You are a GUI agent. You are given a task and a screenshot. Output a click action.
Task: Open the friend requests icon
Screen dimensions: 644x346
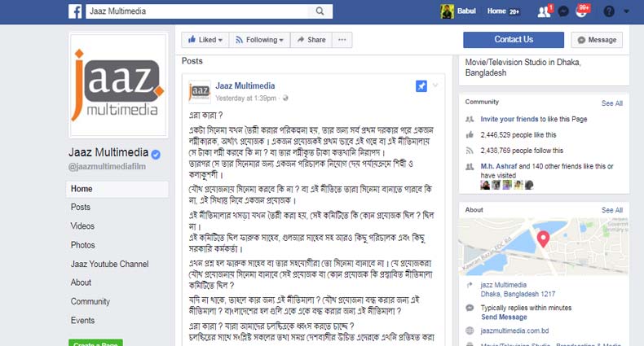click(545, 12)
